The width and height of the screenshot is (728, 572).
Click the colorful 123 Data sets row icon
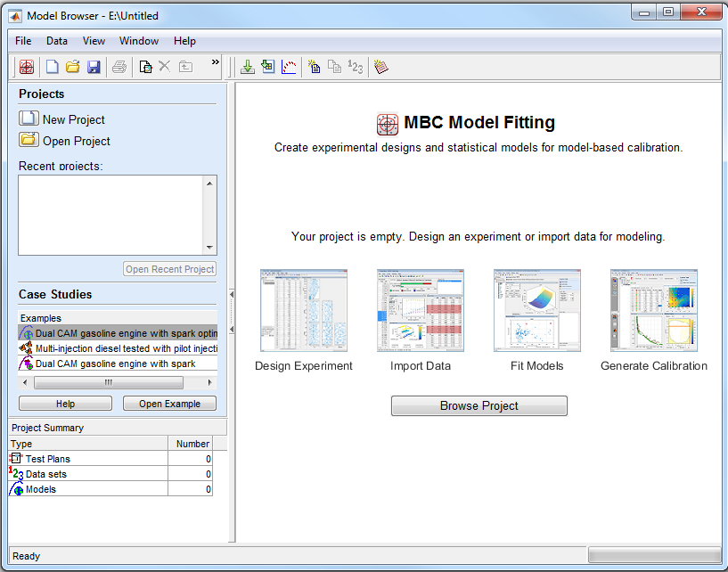pos(16,473)
